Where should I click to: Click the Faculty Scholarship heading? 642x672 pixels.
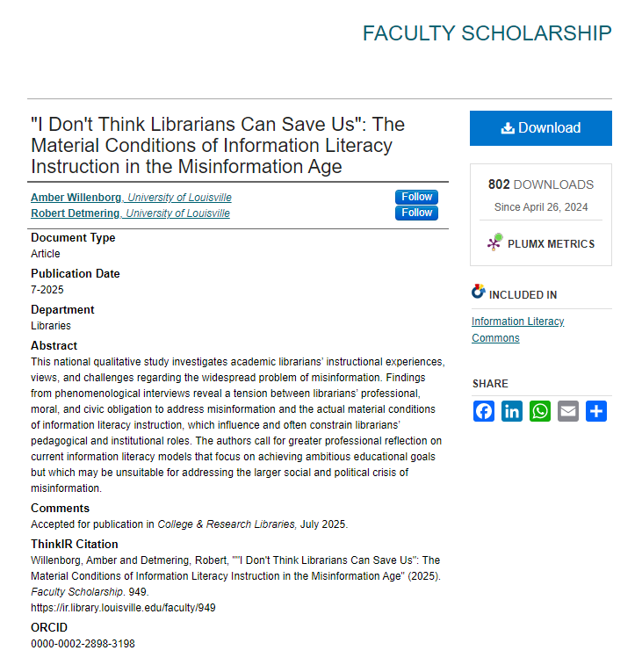click(x=487, y=33)
